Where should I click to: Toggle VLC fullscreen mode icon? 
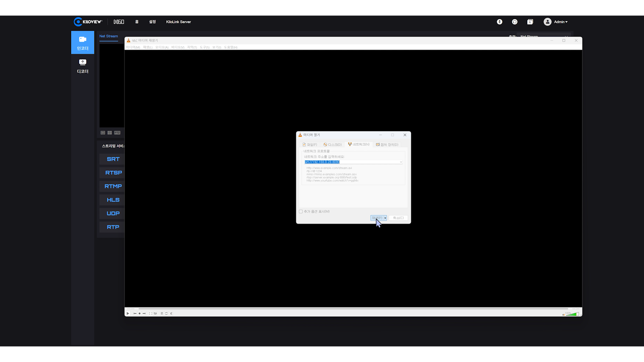pyautogui.click(x=151, y=313)
